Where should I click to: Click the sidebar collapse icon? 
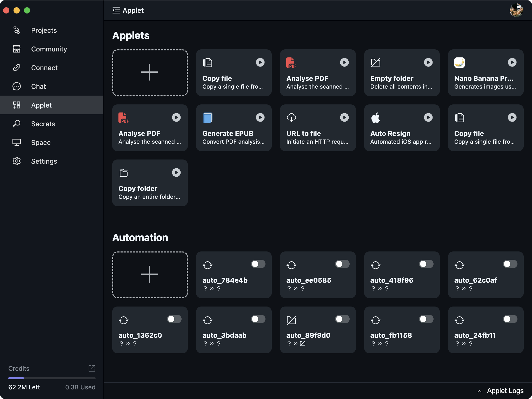click(116, 10)
